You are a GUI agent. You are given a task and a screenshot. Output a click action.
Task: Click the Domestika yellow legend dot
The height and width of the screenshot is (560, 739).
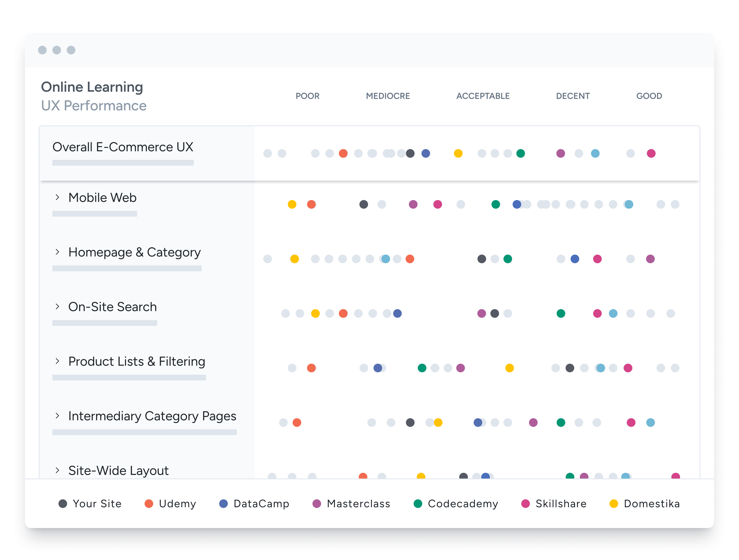[x=613, y=504]
